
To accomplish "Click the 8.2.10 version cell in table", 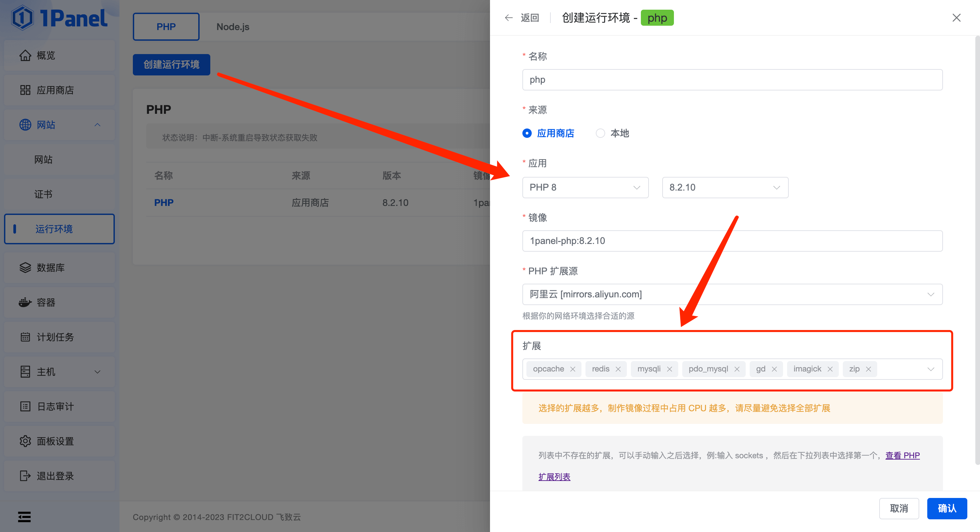I will [395, 203].
